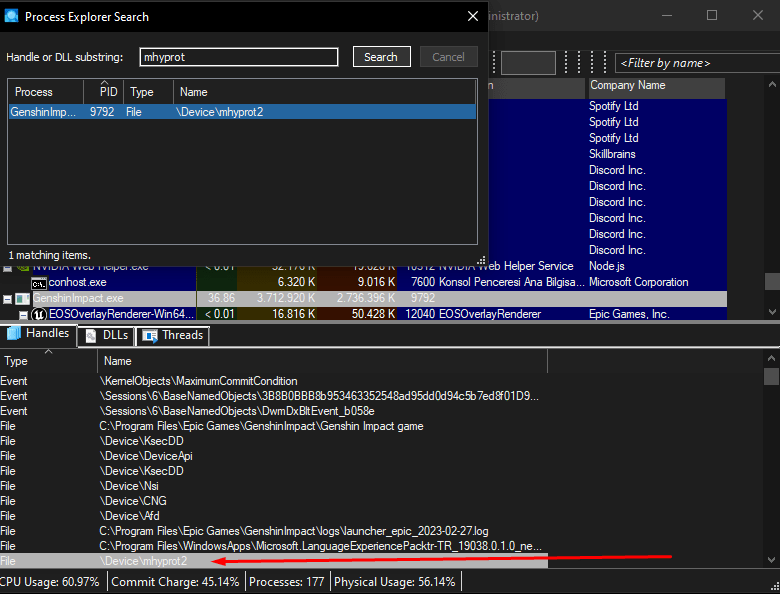
Task: Sort the handles pane by Type
Action: point(48,361)
